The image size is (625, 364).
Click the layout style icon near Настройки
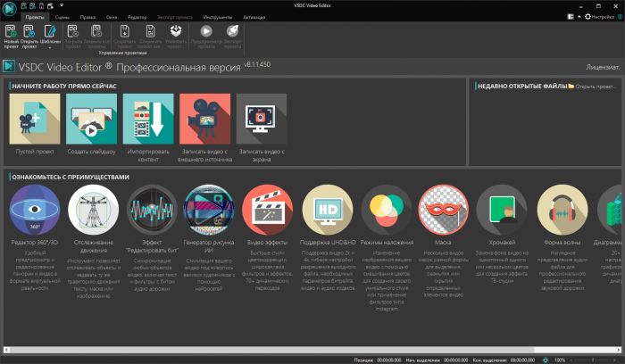[571, 17]
